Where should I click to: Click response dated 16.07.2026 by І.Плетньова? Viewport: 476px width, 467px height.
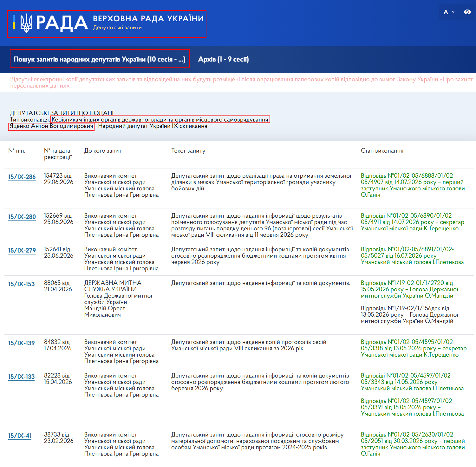[412, 256]
